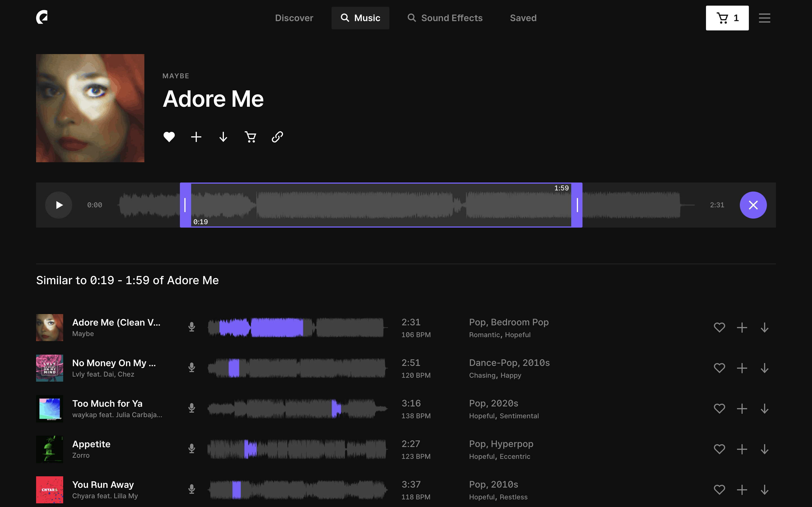
Task: Open the Saved page
Action: click(523, 18)
